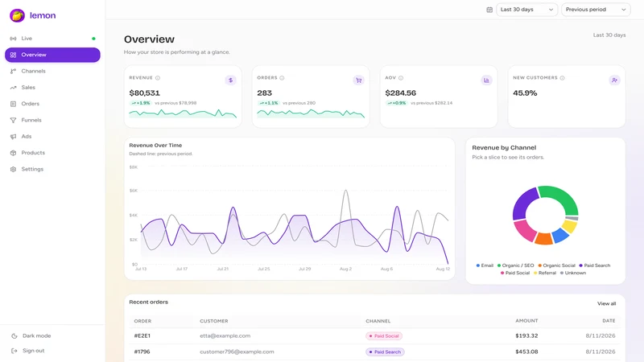Screen dimensions: 644x362
Task: Click Organic Social legend item
Action: 556,265
